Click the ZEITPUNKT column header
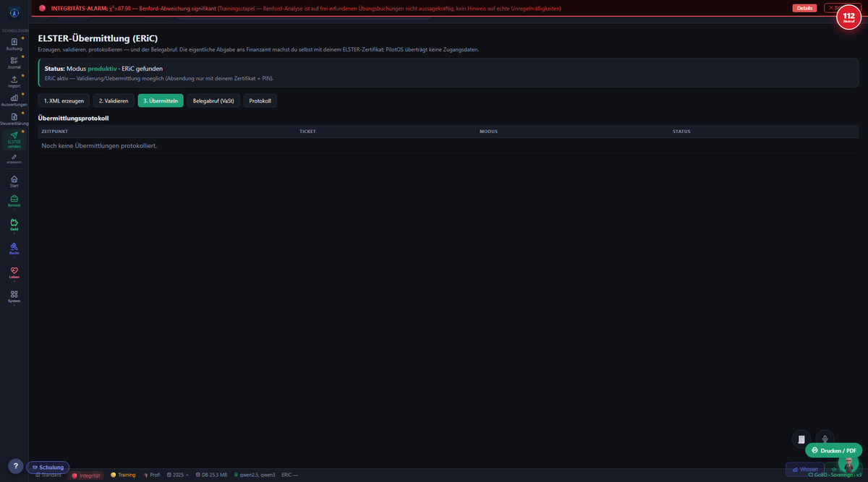Image resolution: width=868 pixels, height=482 pixels. (x=55, y=132)
